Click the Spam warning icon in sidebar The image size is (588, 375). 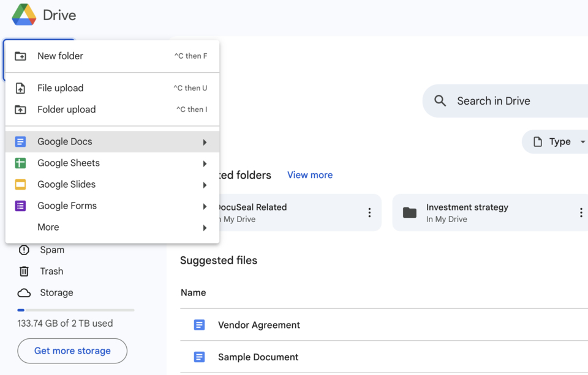point(24,250)
